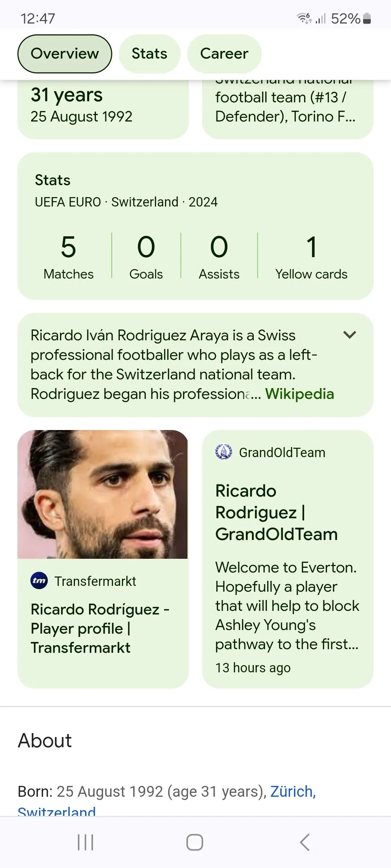Select the Overview tab

(65, 54)
